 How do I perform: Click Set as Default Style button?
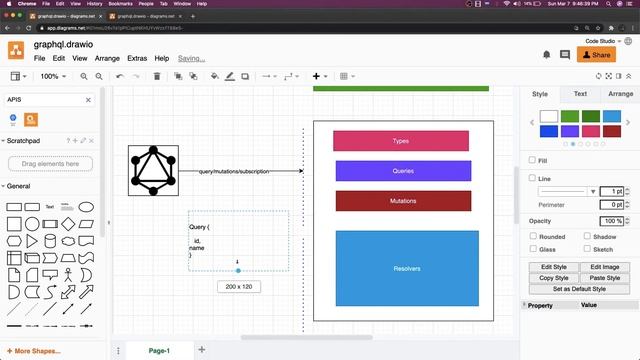579,289
